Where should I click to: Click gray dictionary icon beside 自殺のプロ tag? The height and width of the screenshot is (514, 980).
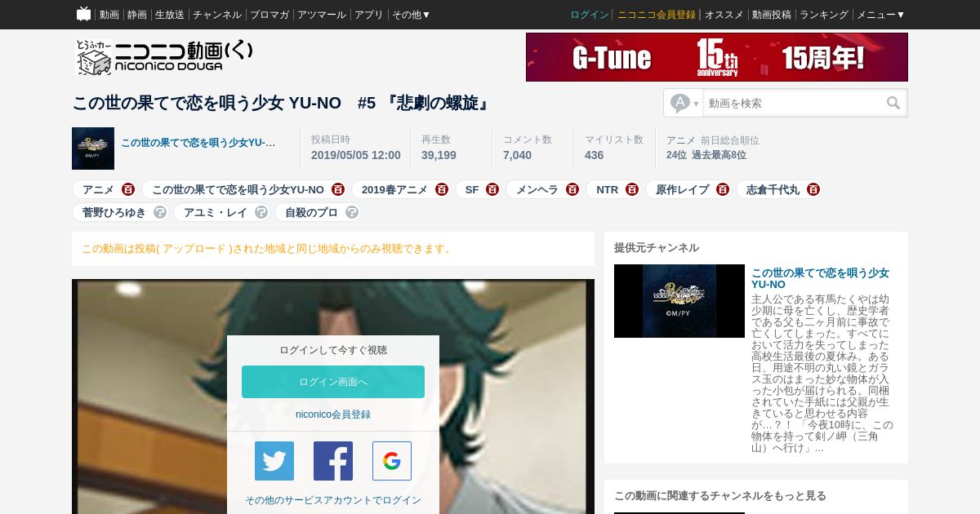click(x=352, y=212)
